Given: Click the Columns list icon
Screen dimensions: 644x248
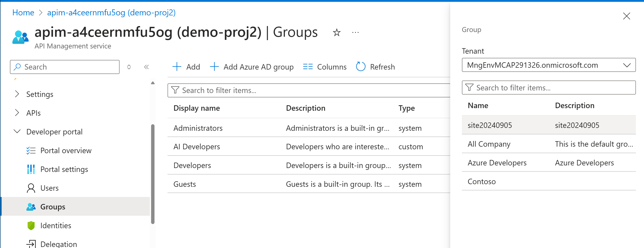Looking at the screenshot, I should [308, 67].
